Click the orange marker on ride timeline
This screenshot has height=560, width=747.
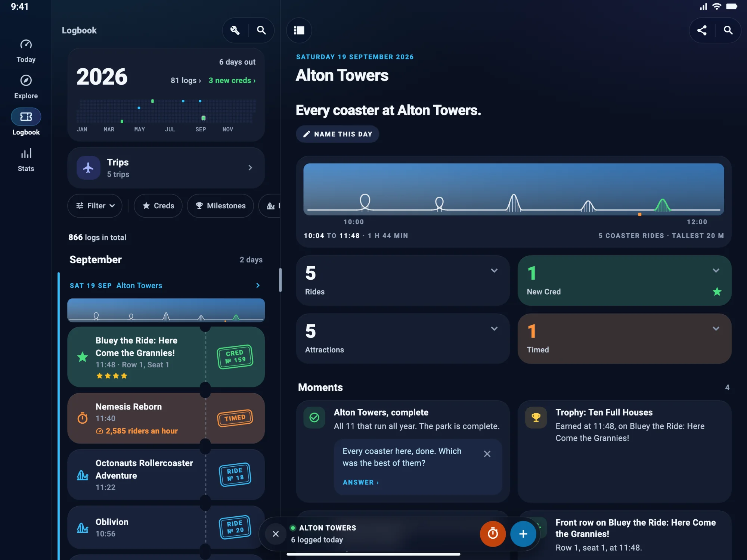coord(640,214)
